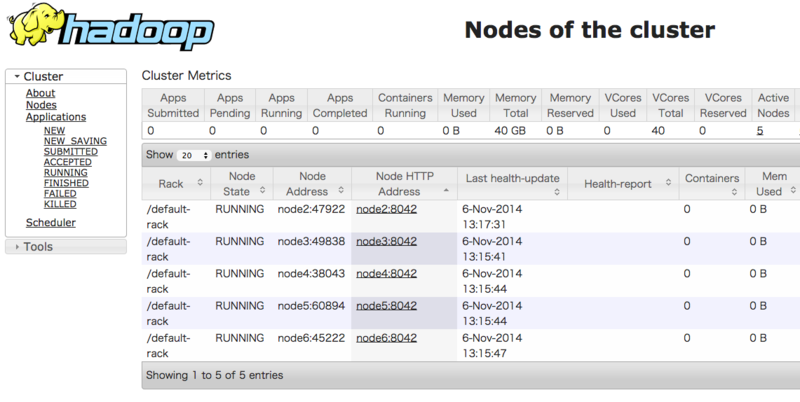Filter applications by FINISHED state

(x=66, y=183)
